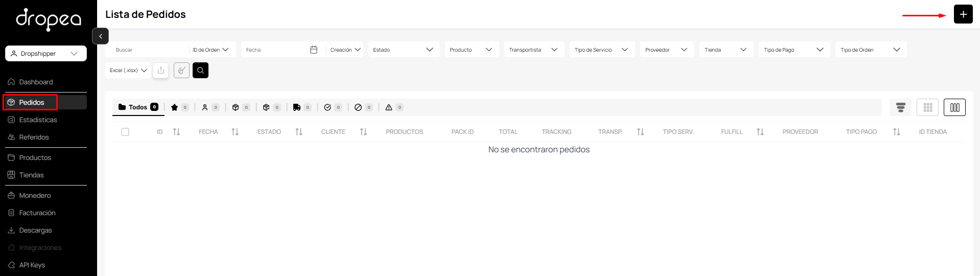Select the Todos tab
980x276 pixels.
pos(138,107)
